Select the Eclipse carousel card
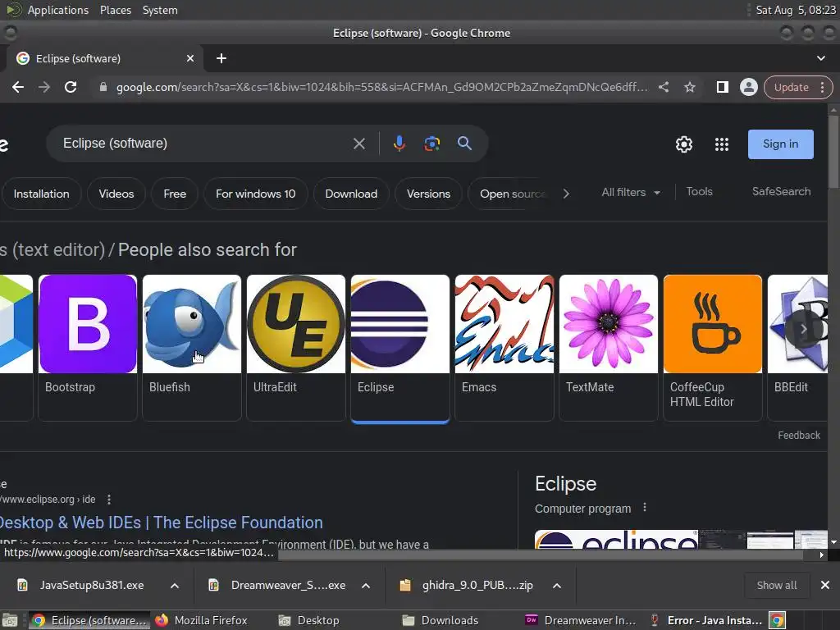 tap(400, 348)
